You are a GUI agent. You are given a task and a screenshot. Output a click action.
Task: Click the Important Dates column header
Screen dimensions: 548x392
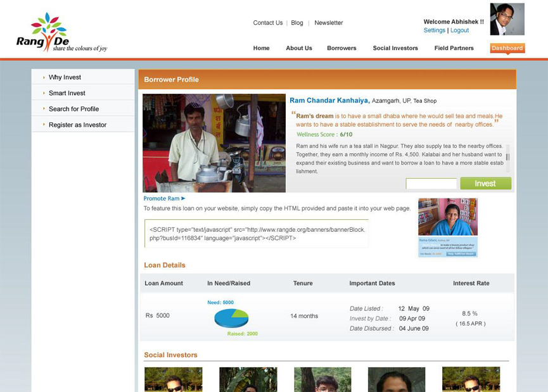(372, 283)
